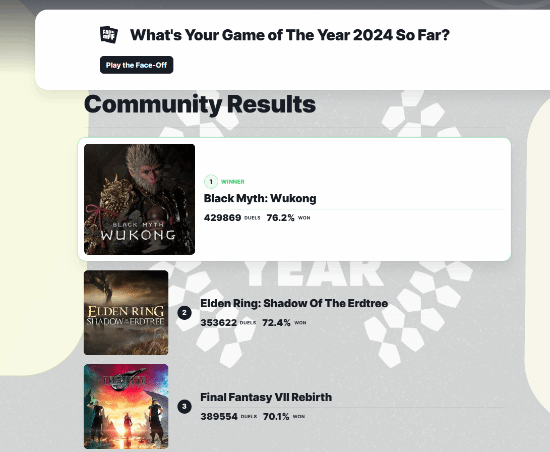This screenshot has width=550, height=452.
Task: Open the Final Fantasy VII Rebirth cover image
Action: point(126,406)
